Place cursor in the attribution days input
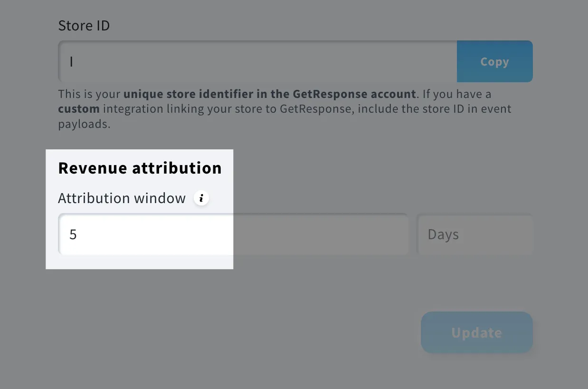The image size is (588, 389). [x=142, y=234]
